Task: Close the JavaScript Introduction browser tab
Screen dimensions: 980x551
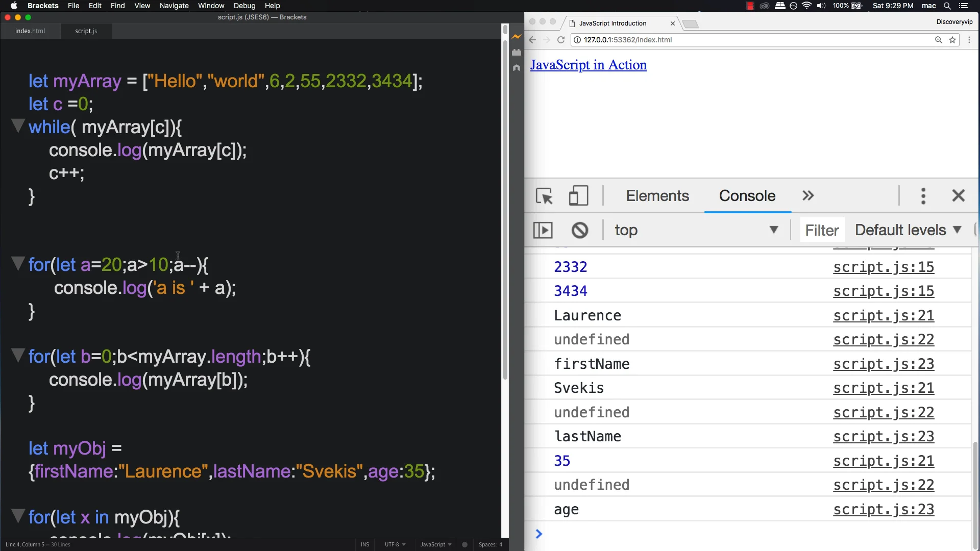Action: pos(673,23)
